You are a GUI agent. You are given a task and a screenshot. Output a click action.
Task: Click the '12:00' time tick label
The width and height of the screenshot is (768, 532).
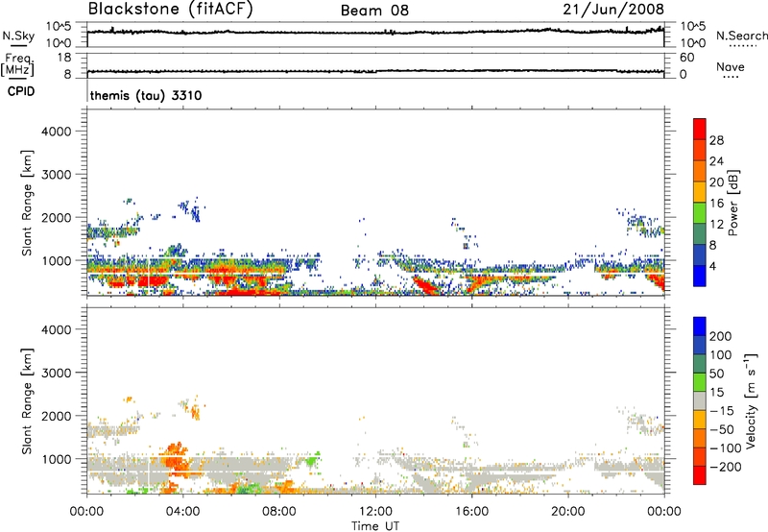375,512
